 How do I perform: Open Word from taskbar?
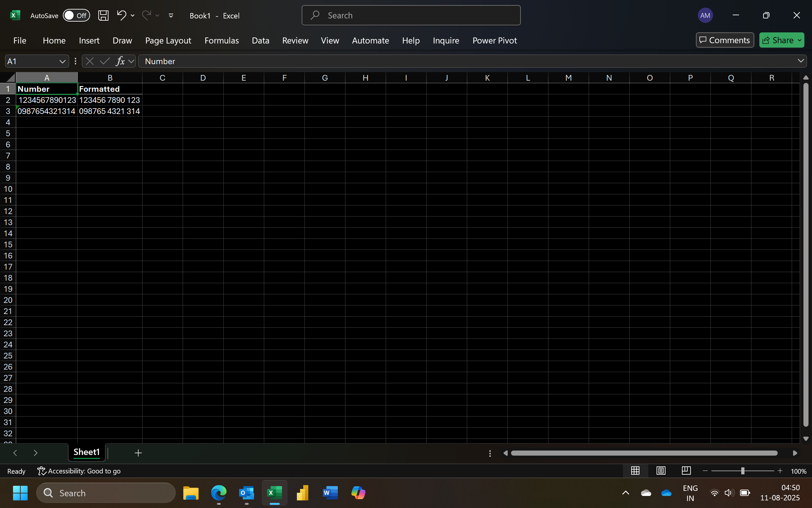[x=330, y=493]
